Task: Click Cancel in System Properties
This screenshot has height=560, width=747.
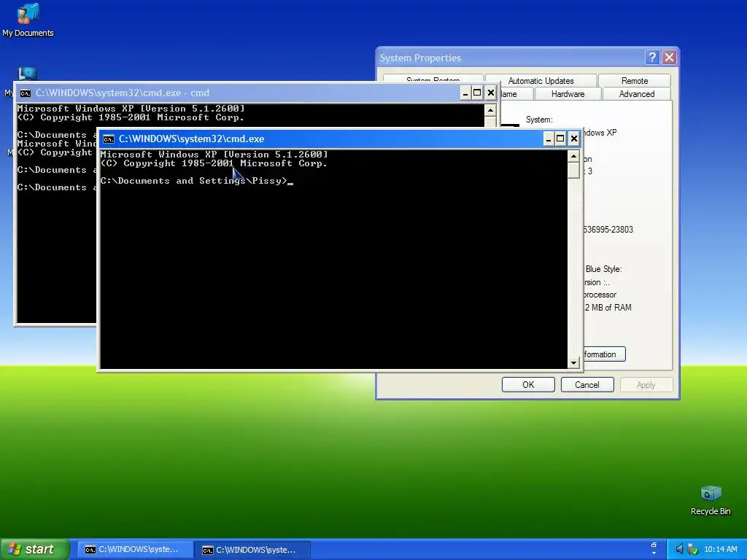Action: [x=587, y=385]
